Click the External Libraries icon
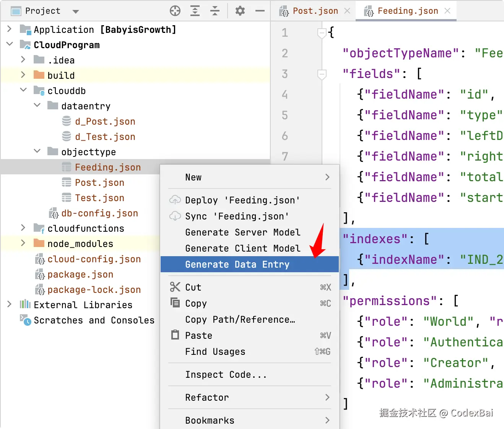The image size is (504, 429). coord(25,304)
